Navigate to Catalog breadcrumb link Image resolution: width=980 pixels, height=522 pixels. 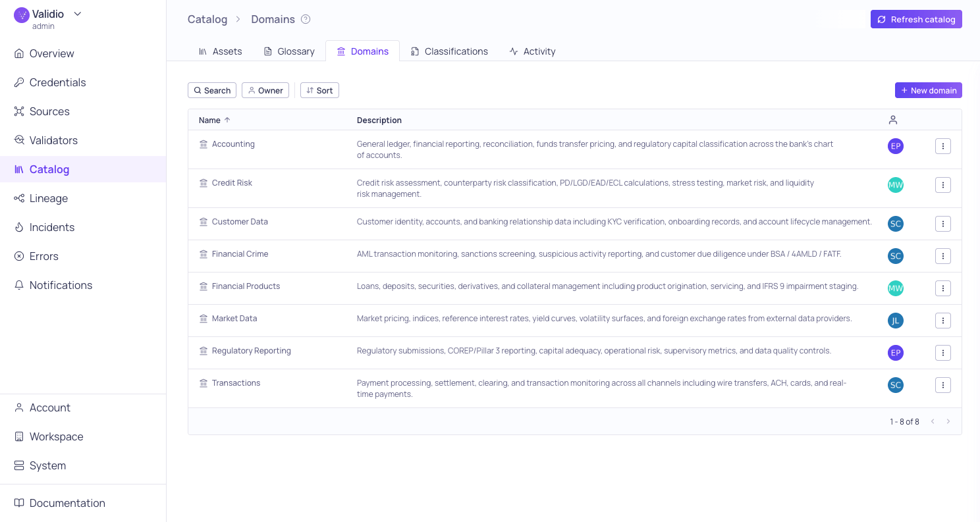point(207,19)
